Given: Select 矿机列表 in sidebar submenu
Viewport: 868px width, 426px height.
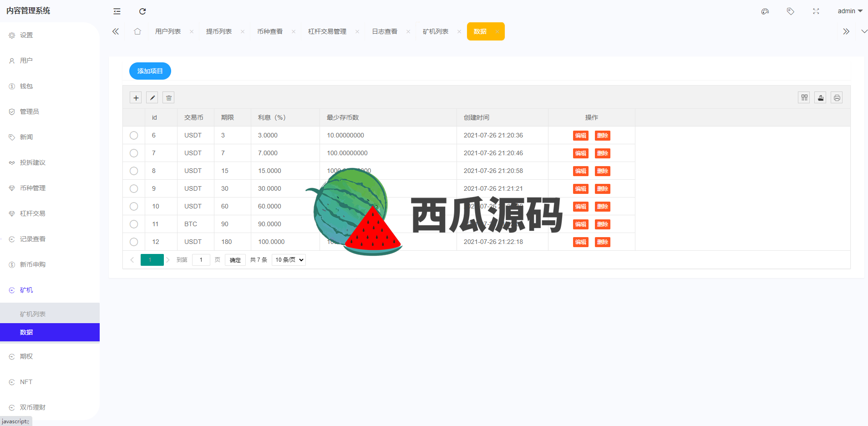Looking at the screenshot, I should pos(50,314).
